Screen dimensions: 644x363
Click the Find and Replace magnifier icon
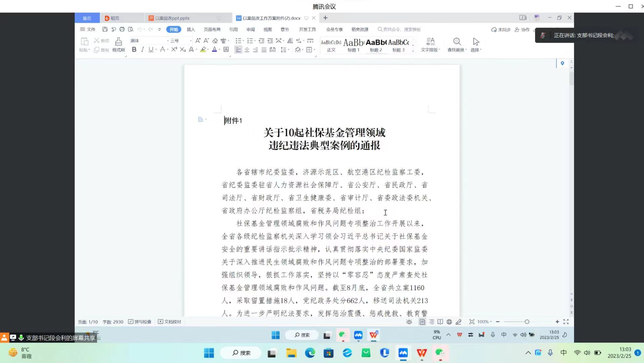[457, 41]
